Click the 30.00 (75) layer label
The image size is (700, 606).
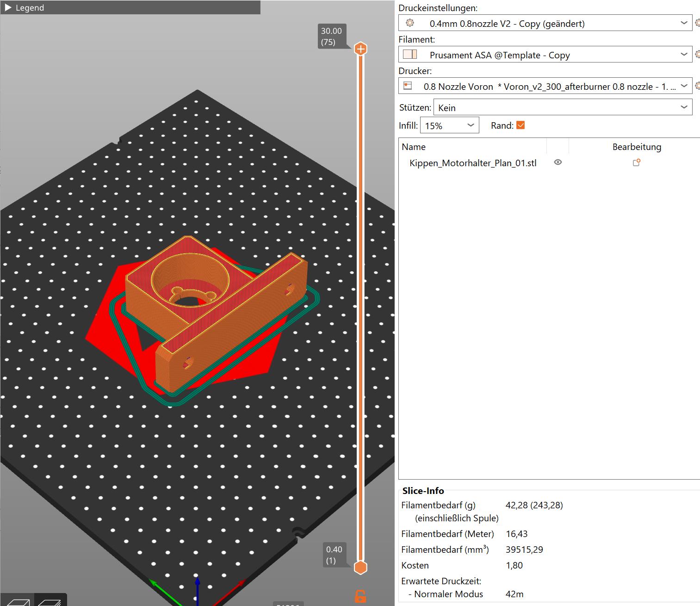[x=331, y=37]
